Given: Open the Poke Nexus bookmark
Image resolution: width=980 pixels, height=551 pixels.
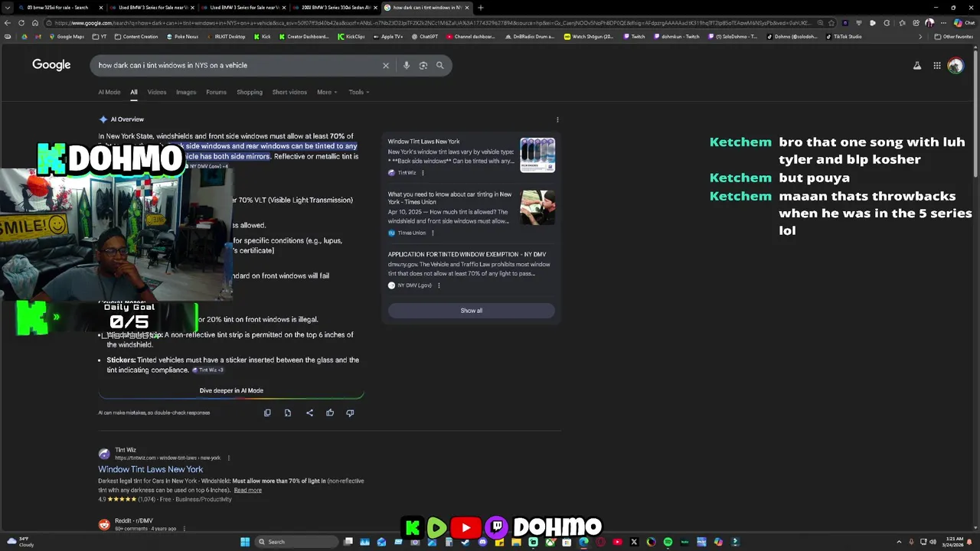Looking at the screenshot, I should [181, 37].
